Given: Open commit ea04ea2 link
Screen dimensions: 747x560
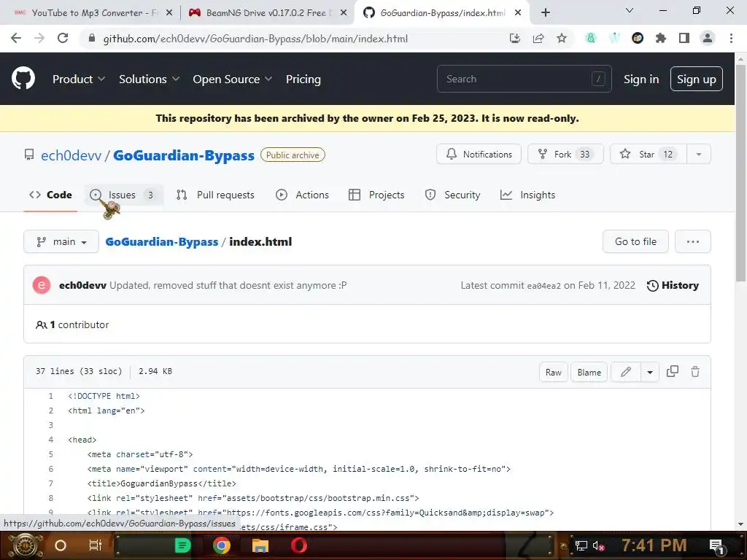Looking at the screenshot, I should click(x=543, y=286).
